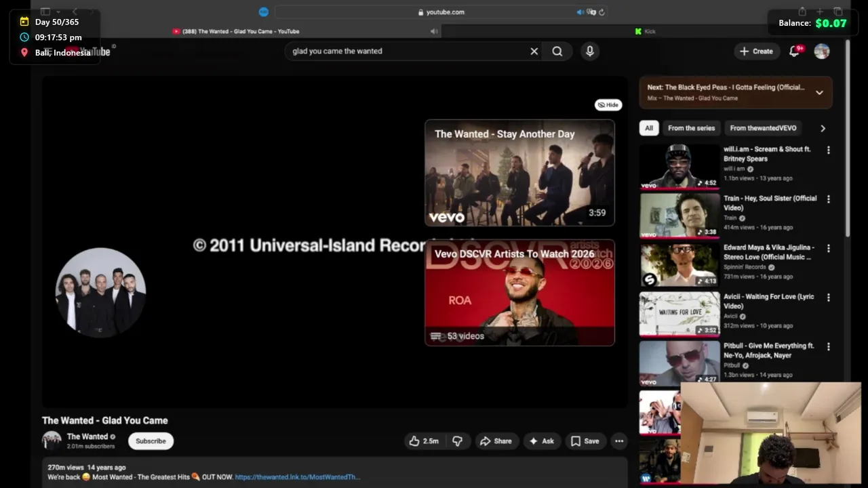Click Stereo Love video title
Image resolution: width=868 pixels, height=488 pixels.
(769, 252)
